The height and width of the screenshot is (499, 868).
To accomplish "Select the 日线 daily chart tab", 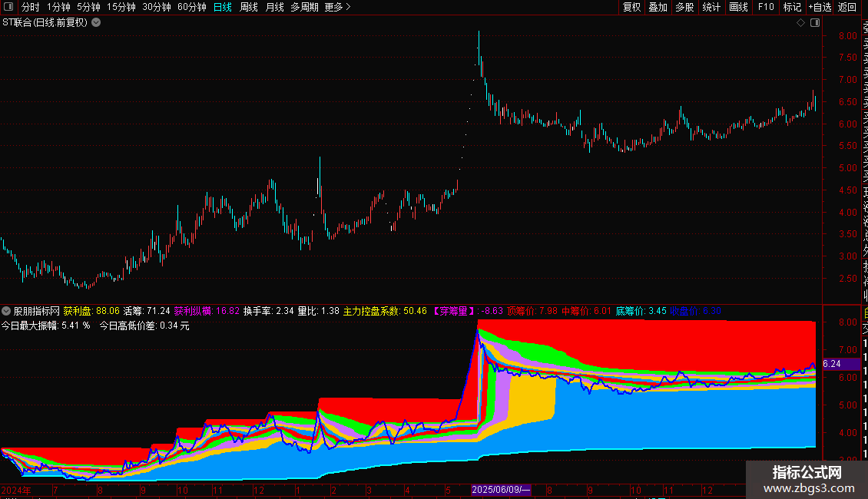I will coord(223,7).
